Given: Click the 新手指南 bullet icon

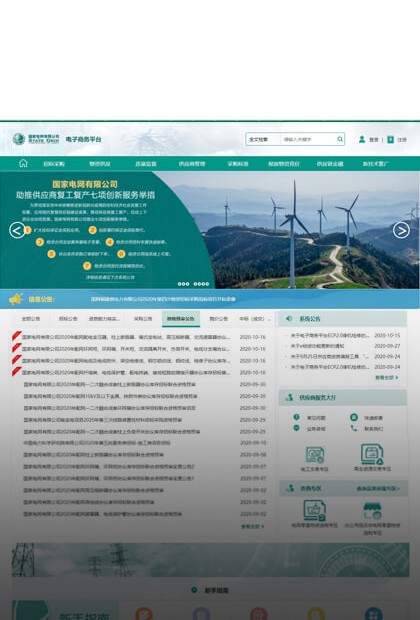Looking at the screenshot, I should click(x=194, y=590).
